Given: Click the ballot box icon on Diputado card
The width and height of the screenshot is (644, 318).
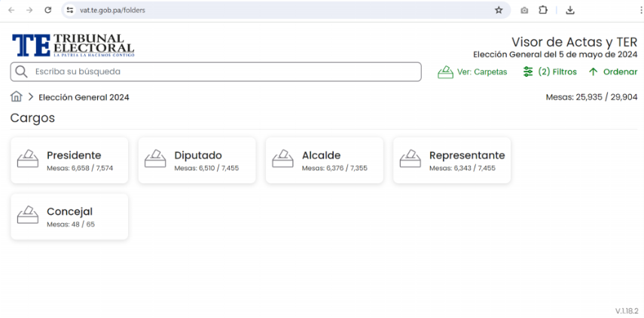Looking at the screenshot, I should pos(155,159).
